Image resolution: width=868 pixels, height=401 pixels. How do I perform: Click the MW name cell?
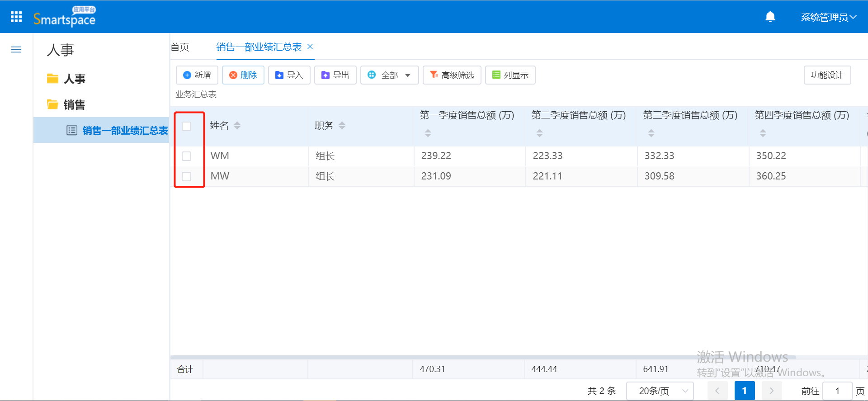pos(256,176)
